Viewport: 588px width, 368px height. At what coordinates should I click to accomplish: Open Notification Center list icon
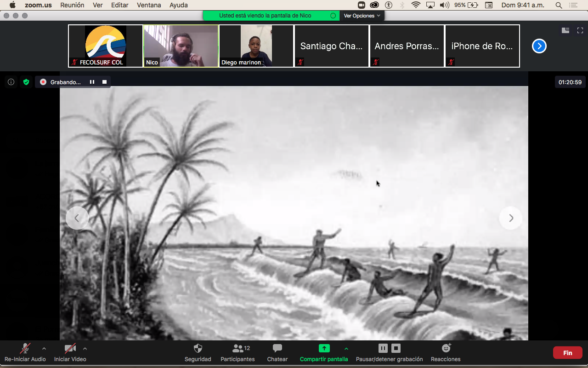[573, 5]
